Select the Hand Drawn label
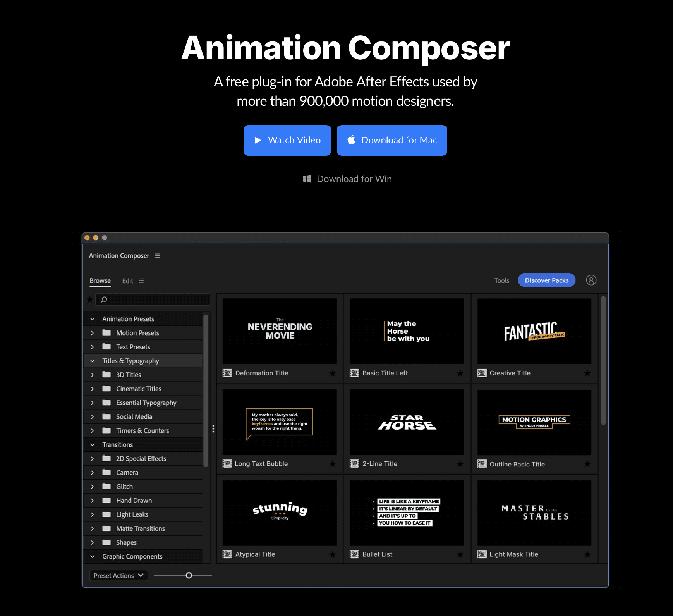This screenshot has width=673, height=616. click(134, 501)
